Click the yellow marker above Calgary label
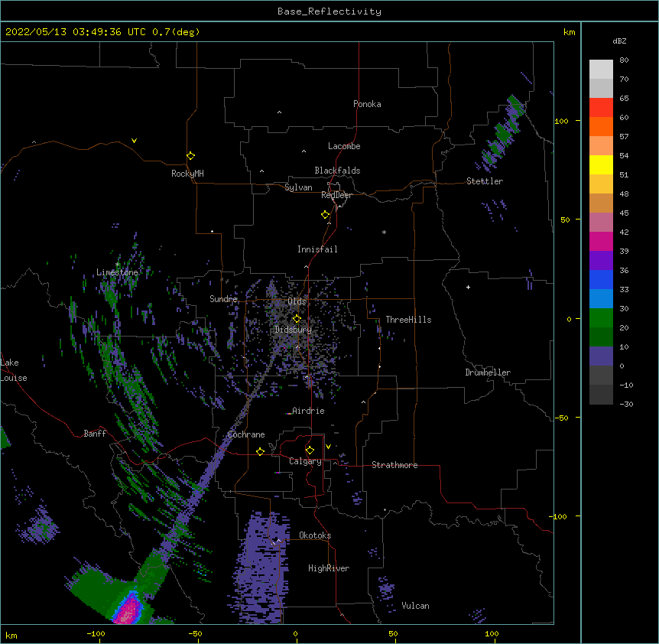This screenshot has height=644, width=659. pyautogui.click(x=310, y=450)
